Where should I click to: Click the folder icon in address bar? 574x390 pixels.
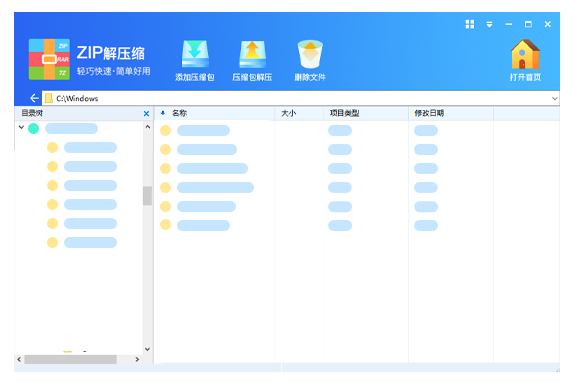point(49,98)
